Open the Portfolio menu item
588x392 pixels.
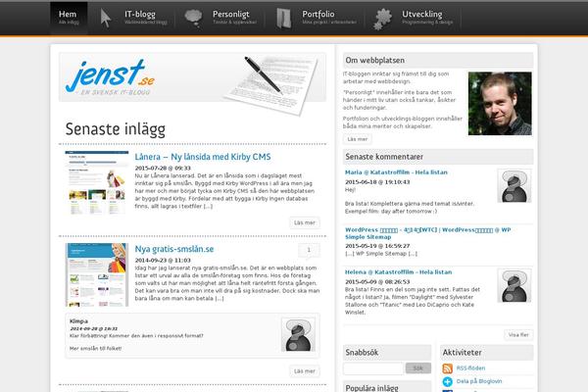329,18
